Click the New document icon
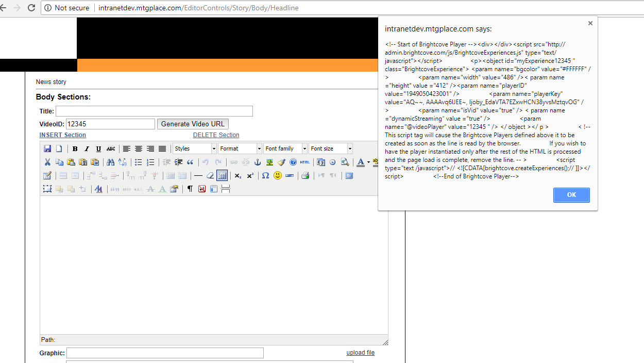 59,148
